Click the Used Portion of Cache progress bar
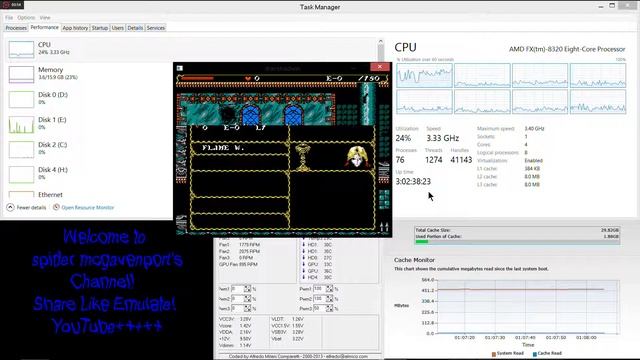 point(517,242)
